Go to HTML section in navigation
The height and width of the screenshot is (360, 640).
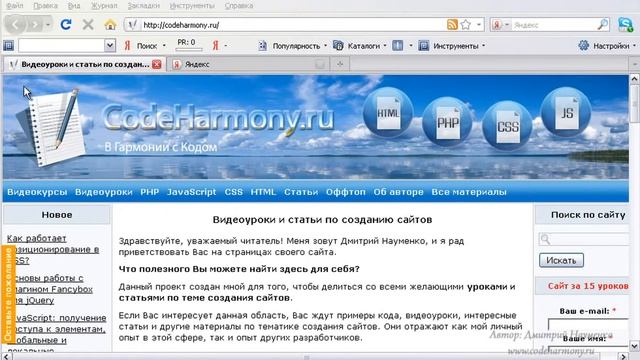tap(263, 192)
